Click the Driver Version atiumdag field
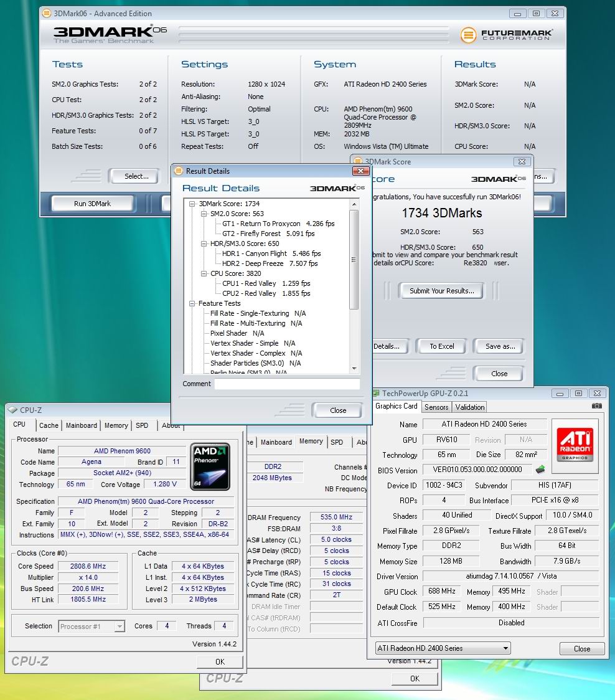 pyautogui.click(x=510, y=576)
